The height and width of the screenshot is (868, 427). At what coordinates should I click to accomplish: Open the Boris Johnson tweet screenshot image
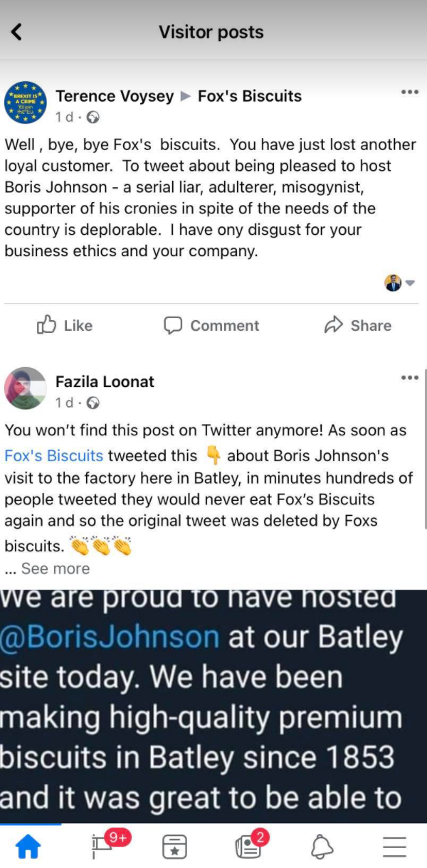click(x=213, y=704)
